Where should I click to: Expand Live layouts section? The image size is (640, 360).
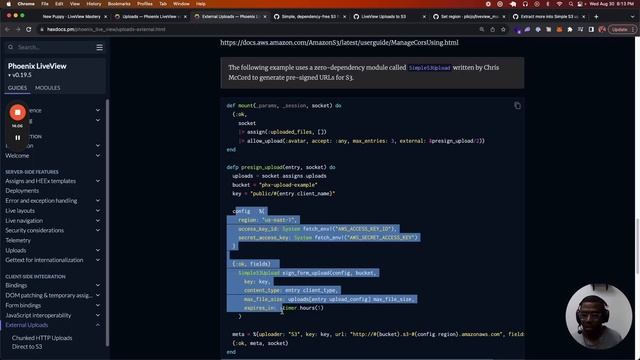click(98, 211)
